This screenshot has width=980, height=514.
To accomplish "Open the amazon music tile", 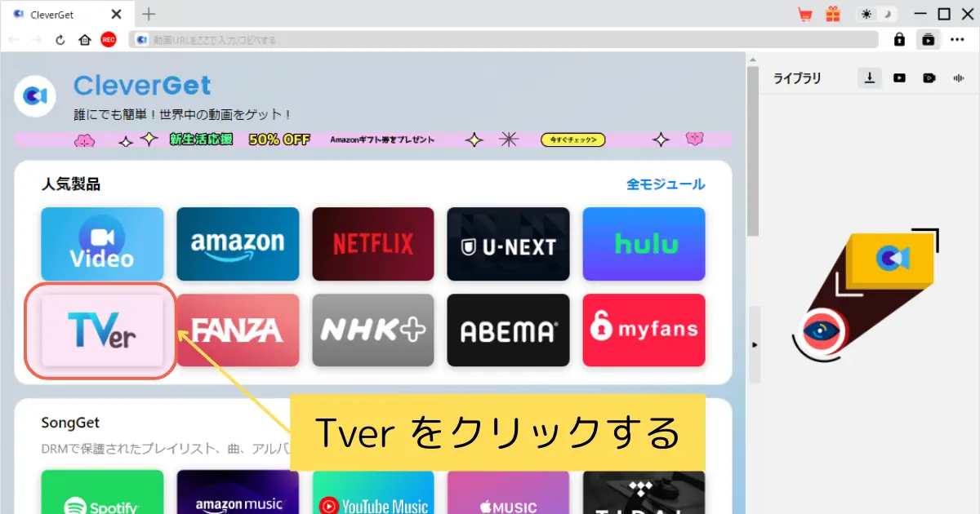I will [238, 492].
